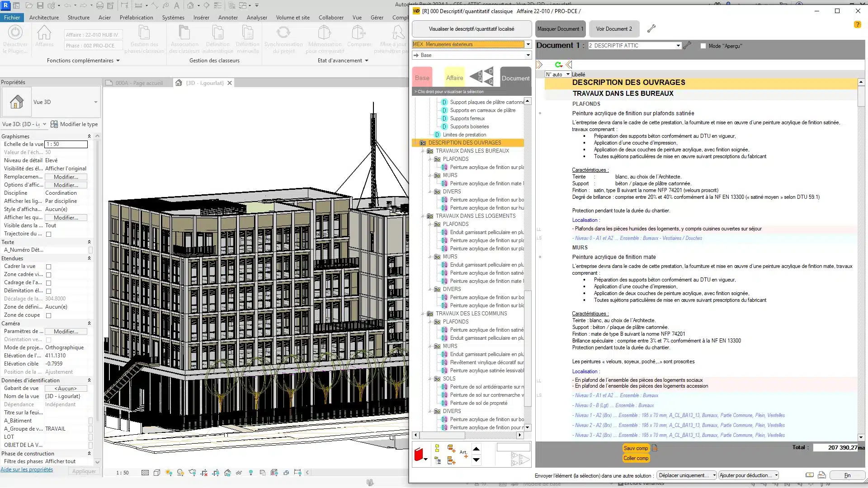Click the tree panel horizontal scrollbar

coord(468,435)
